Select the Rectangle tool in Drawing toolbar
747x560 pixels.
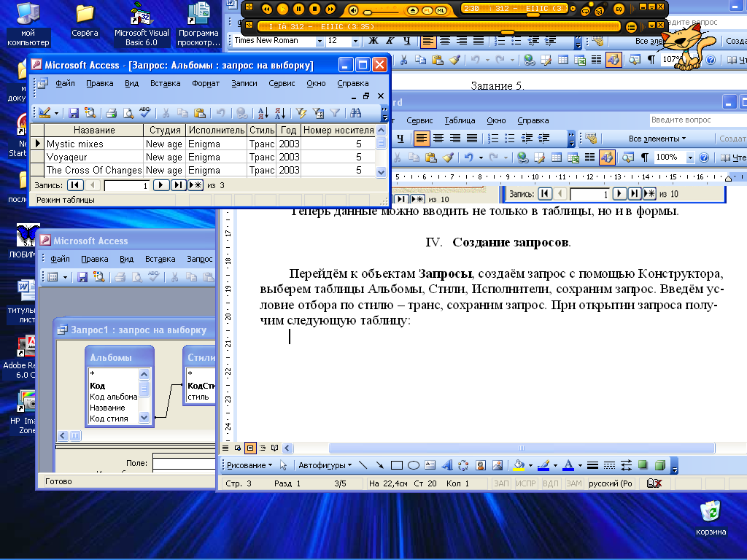[x=396, y=465]
